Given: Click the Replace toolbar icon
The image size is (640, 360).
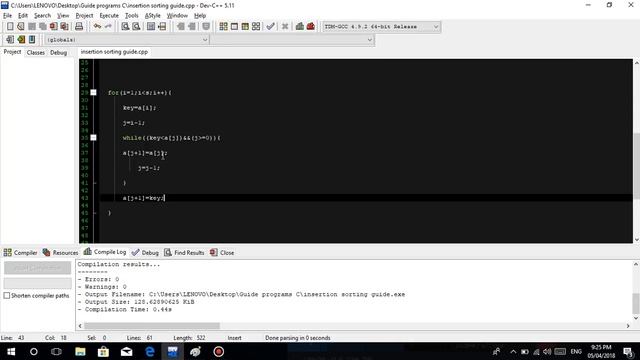Looking at the screenshot, I should pyautogui.click(x=136, y=27).
